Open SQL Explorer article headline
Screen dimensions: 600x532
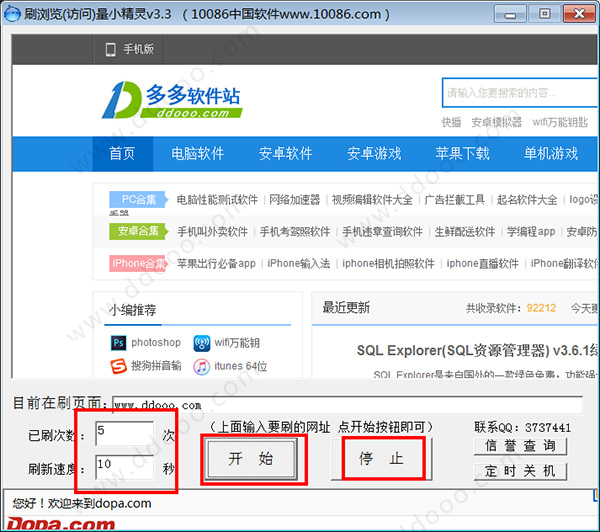pos(477,350)
